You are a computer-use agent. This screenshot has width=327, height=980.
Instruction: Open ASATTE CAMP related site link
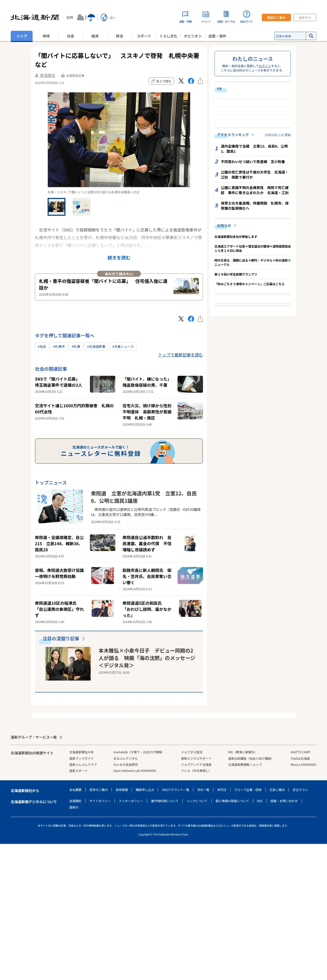click(x=300, y=752)
